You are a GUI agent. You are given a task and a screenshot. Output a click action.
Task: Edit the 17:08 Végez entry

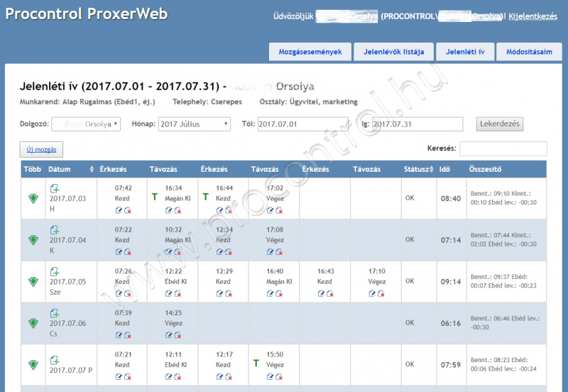(270, 252)
